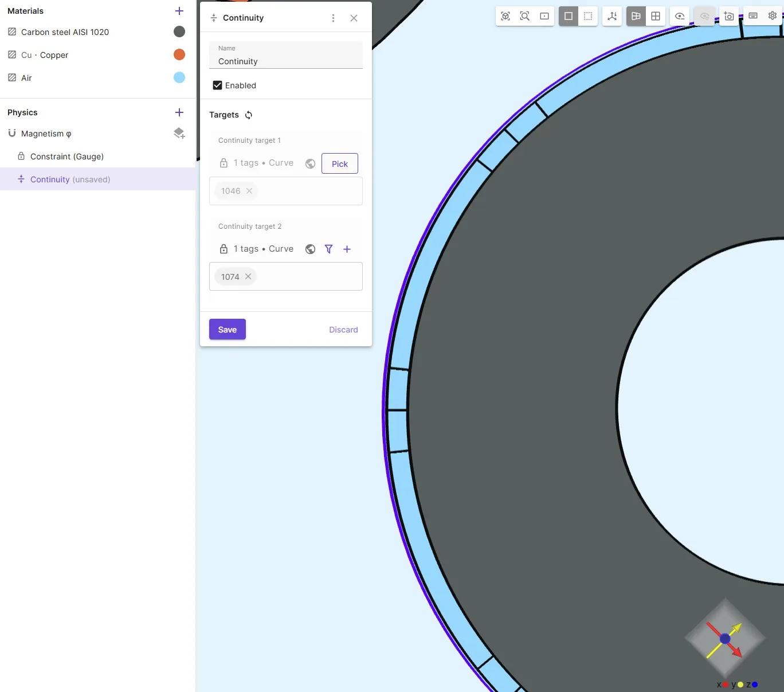
Task: Click the hide-selected eye icon
Action: (680, 16)
